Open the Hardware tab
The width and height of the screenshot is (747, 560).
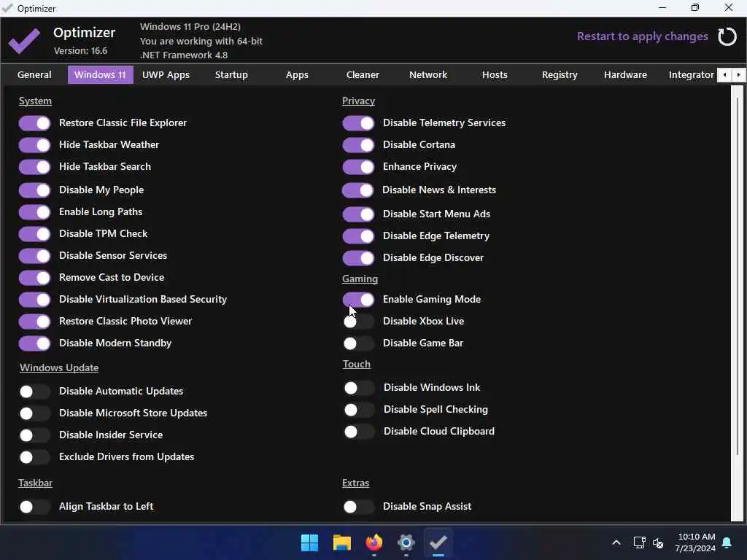[x=625, y=75]
